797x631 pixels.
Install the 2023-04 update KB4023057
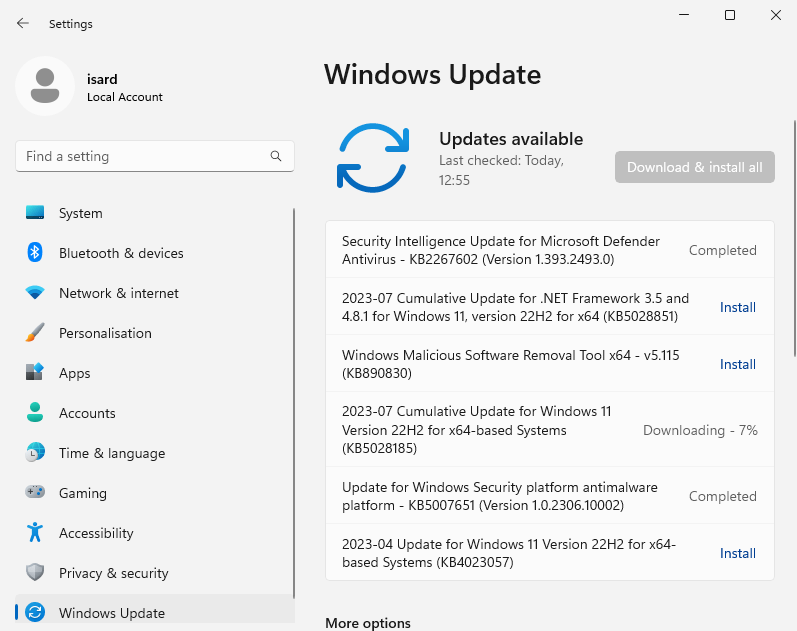pyautogui.click(x=738, y=553)
